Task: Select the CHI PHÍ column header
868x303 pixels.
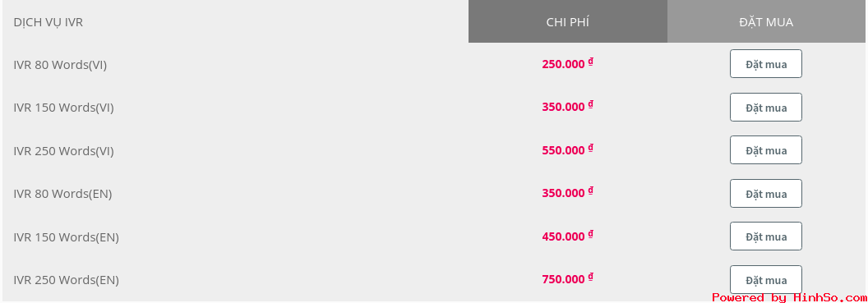Action: coord(567,21)
